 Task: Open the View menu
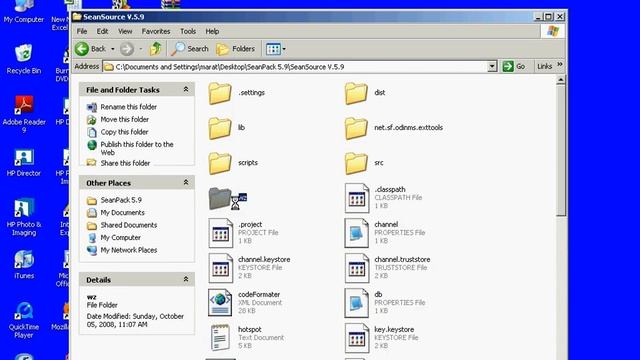pos(125,31)
